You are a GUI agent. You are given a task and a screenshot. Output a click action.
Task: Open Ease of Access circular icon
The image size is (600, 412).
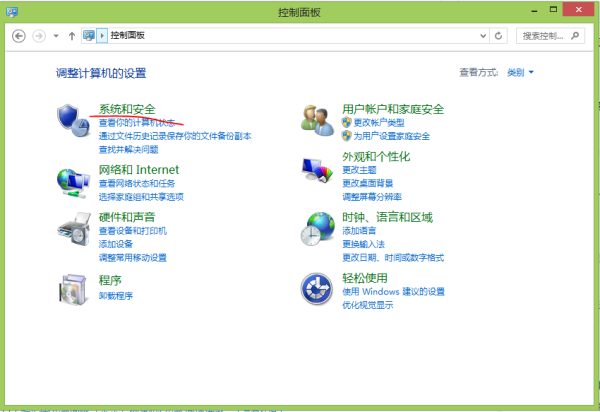coord(316,289)
